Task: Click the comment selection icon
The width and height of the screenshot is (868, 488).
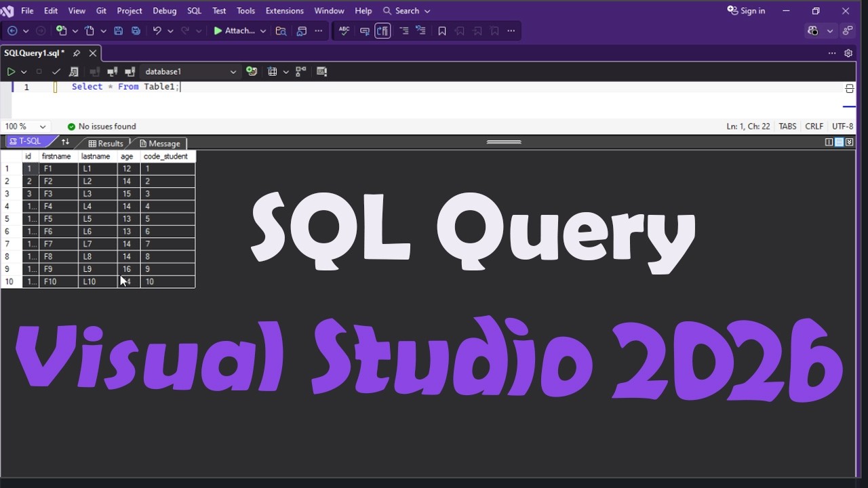Action: click(365, 31)
